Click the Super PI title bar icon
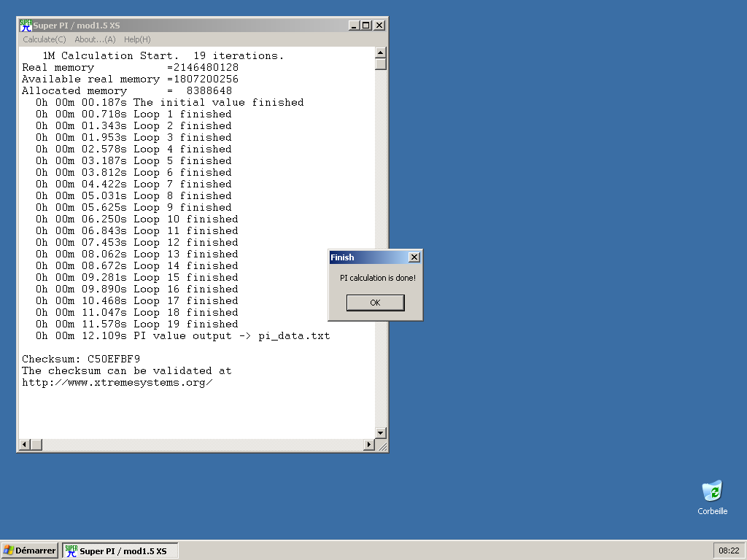 (26, 26)
